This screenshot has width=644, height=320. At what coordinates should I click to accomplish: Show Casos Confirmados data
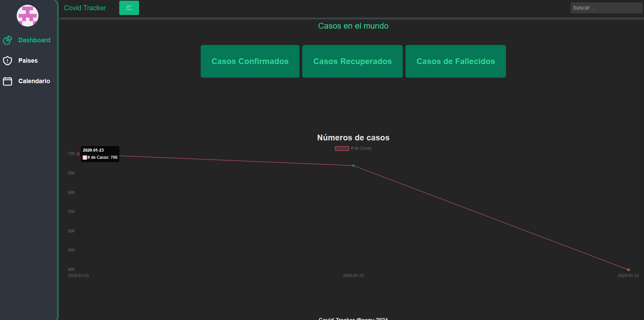[x=250, y=61]
